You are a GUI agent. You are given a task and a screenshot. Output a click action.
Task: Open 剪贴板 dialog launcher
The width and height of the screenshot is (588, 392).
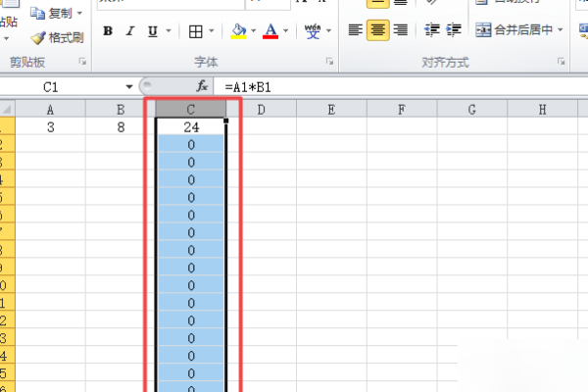coord(82,62)
